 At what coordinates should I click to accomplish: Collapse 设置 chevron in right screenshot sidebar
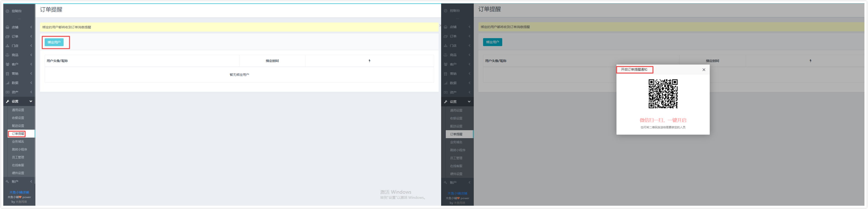pyautogui.click(x=469, y=102)
